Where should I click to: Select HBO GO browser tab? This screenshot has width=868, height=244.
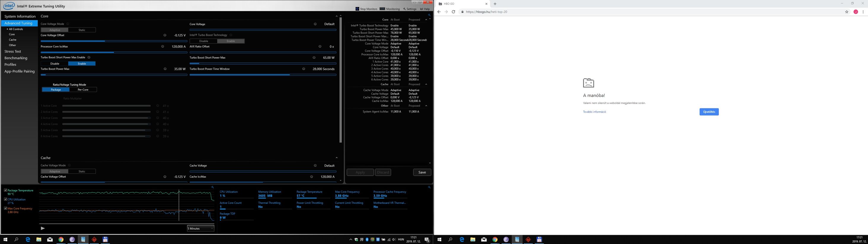tap(463, 4)
